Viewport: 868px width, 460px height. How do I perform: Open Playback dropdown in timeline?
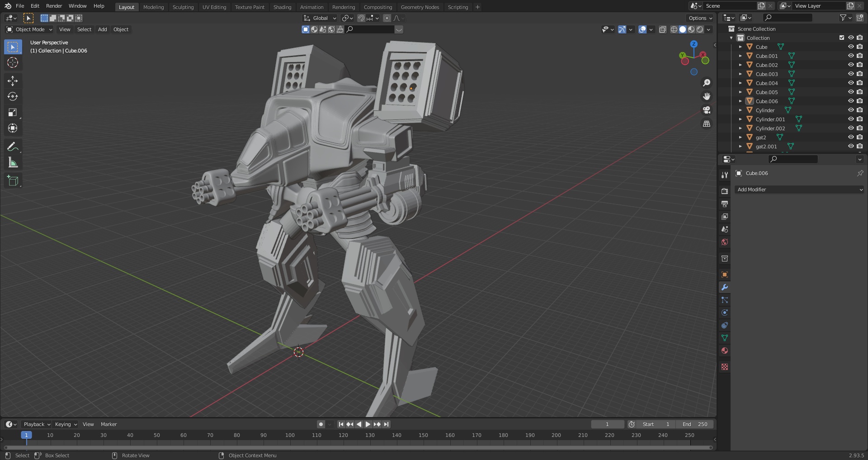pyautogui.click(x=37, y=424)
